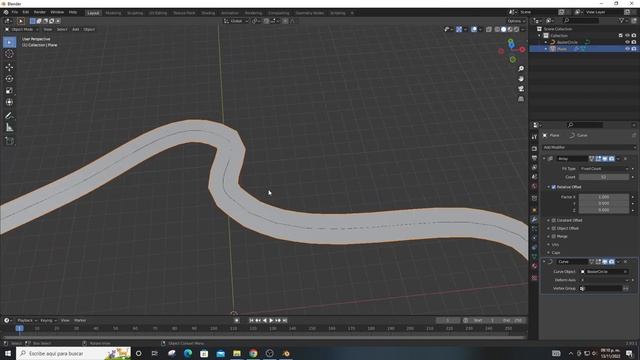Select the Measure tool in the left toolbar

pos(9,128)
